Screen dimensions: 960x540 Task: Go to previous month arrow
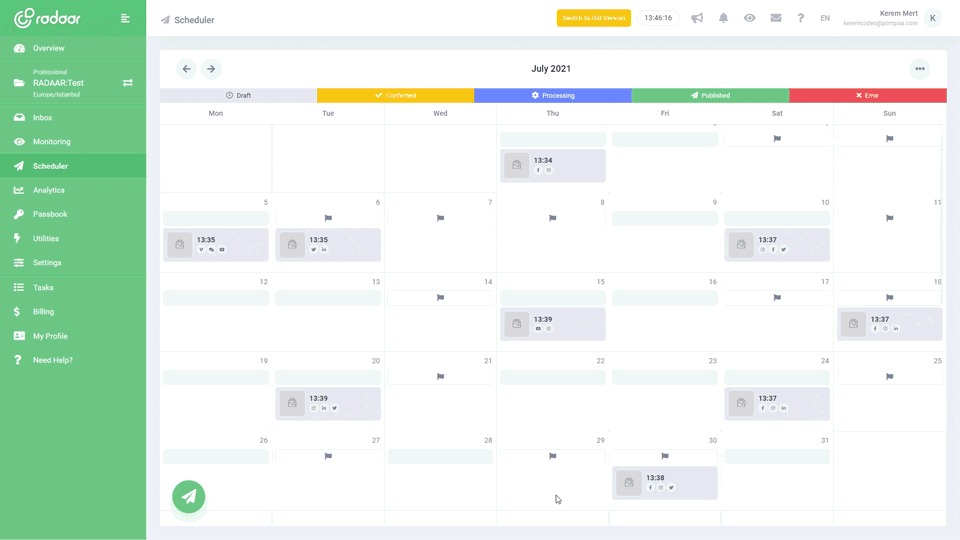tap(186, 69)
